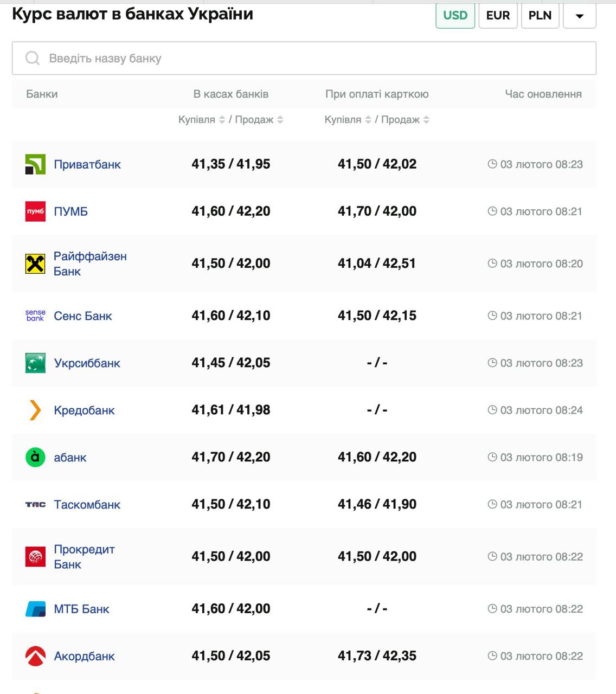This screenshot has height=694, width=616.
Task: Focus the bank name search field
Action: tap(304, 58)
